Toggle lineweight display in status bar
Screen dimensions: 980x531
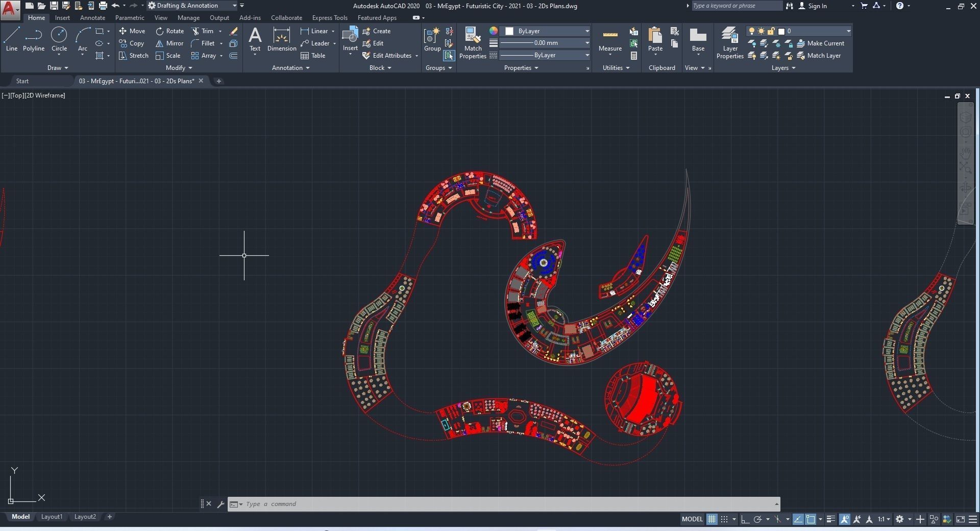click(x=831, y=519)
